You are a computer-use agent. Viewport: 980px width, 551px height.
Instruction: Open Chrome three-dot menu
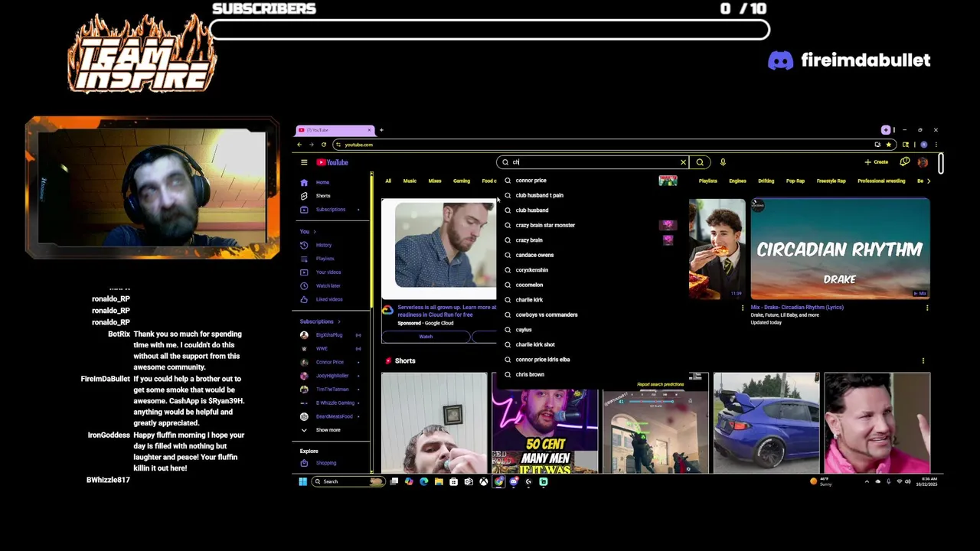pos(936,145)
